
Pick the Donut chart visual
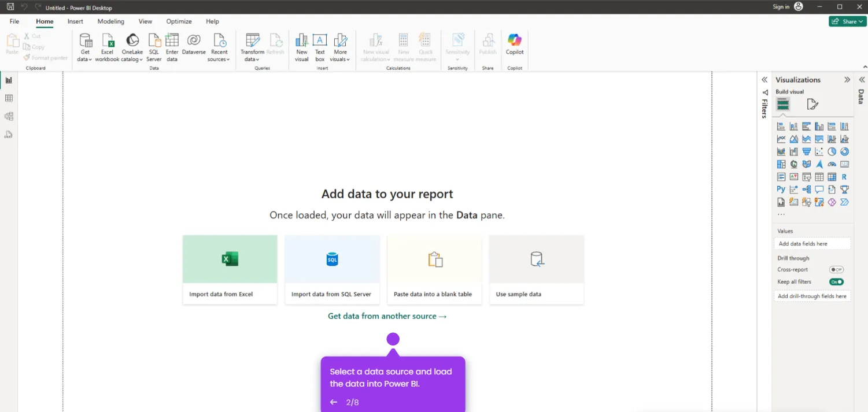click(845, 152)
